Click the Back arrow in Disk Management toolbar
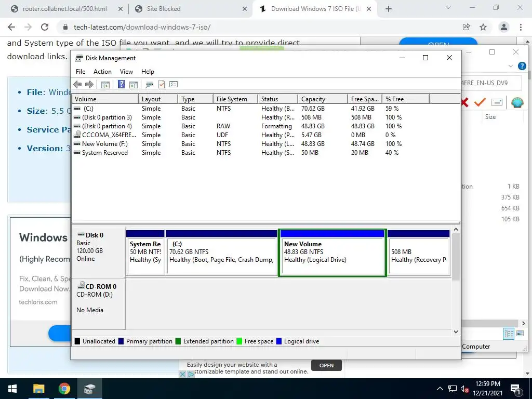Screen dimensions: 532x399 coord(77,84)
